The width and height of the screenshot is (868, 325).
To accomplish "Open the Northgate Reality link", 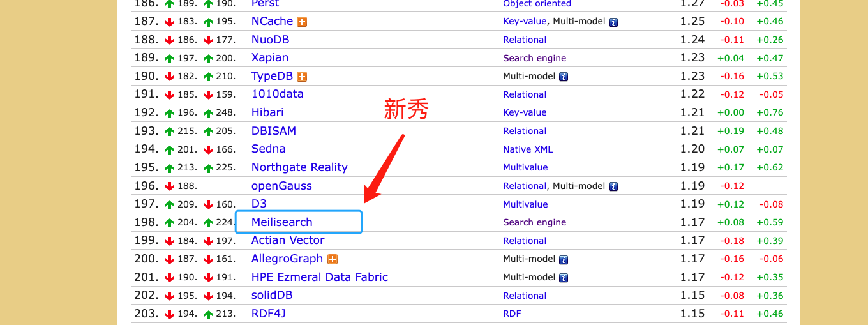I will pyautogui.click(x=299, y=167).
